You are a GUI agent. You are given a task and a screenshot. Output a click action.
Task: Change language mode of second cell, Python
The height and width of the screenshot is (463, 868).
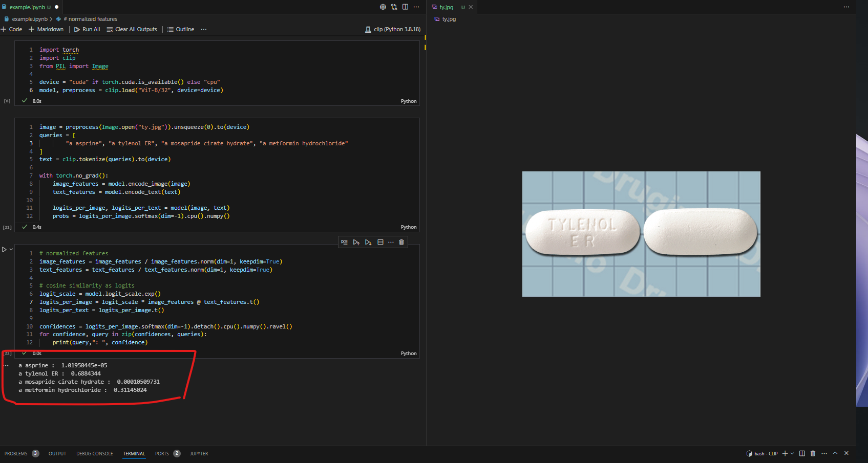(409, 227)
